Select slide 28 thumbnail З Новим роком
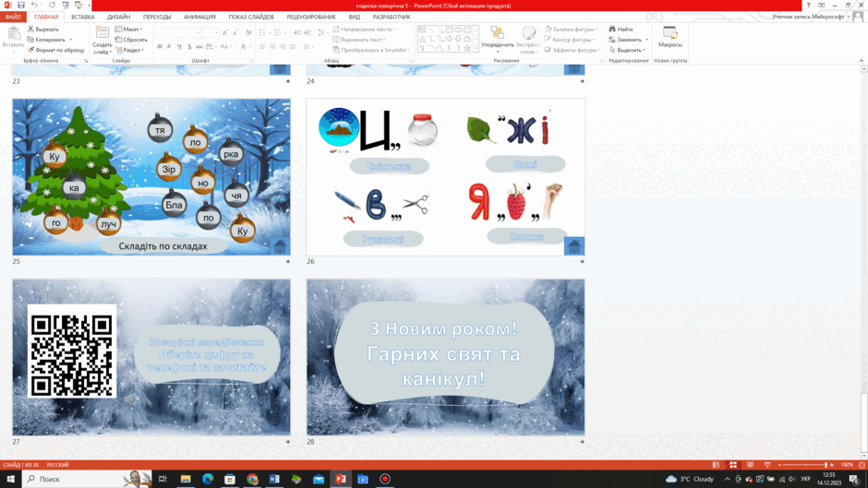Viewport: 868px width, 488px height. click(x=446, y=357)
